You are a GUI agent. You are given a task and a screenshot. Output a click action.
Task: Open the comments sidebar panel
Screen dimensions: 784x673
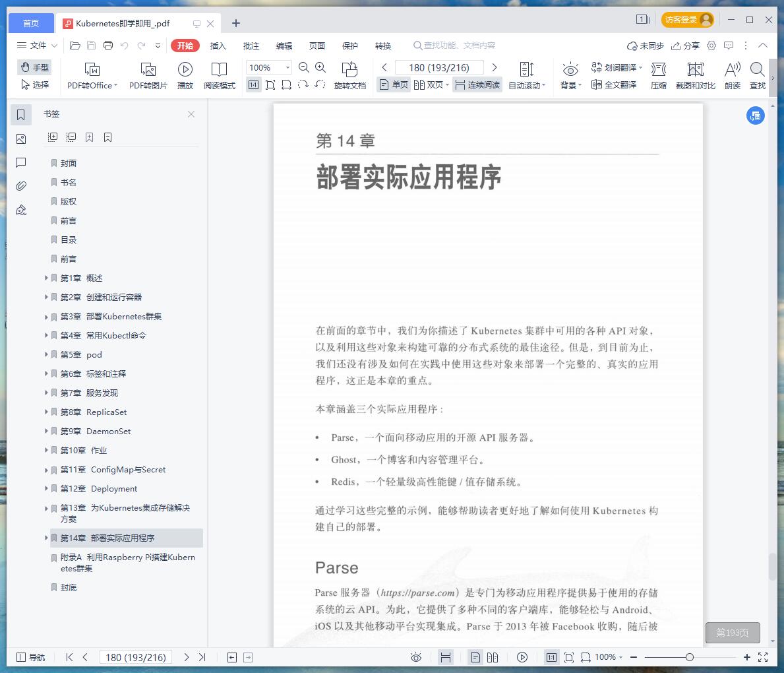coord(21,162)
